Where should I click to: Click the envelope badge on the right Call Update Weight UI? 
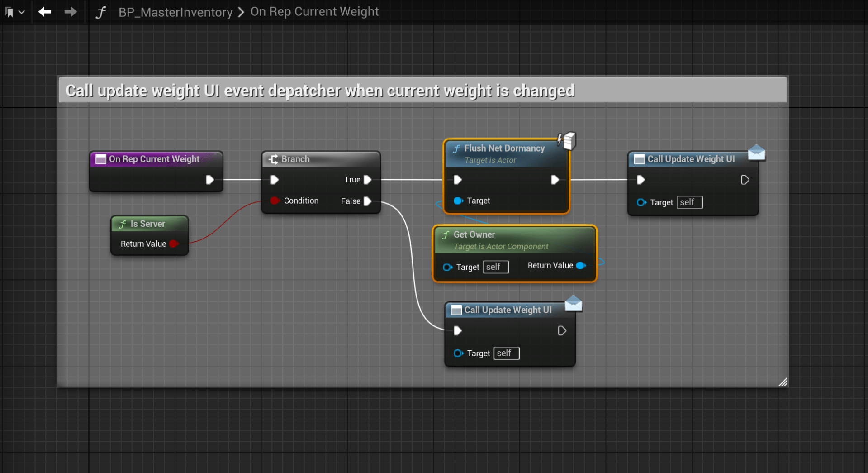pos(756,153)
